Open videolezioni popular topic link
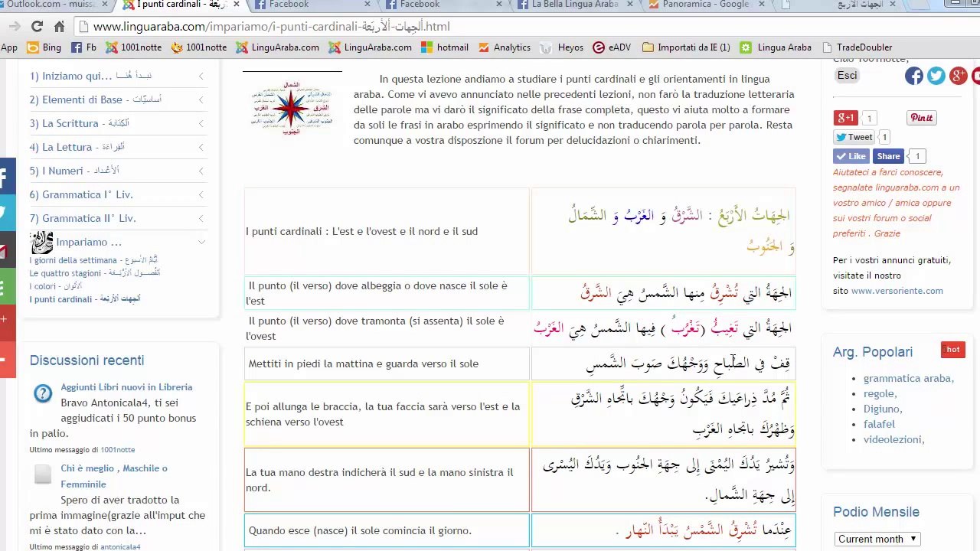 pyautogui.click(x=893, y=439)
